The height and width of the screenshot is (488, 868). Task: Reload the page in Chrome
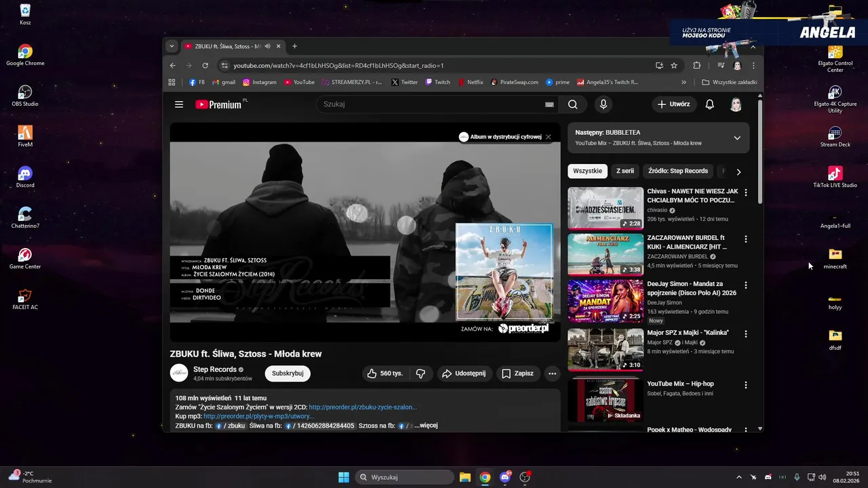[x=205, y=66]
